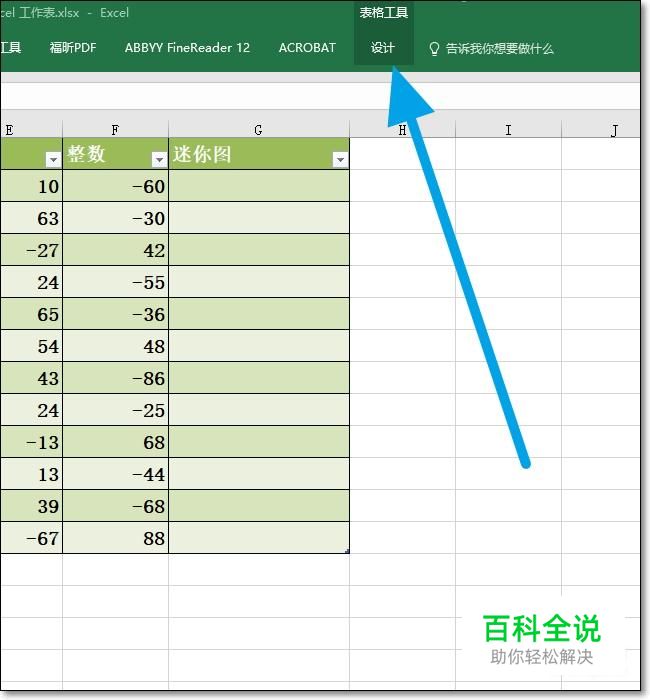Select cell containing 68

pyautogui.click(x=115, y=442)
